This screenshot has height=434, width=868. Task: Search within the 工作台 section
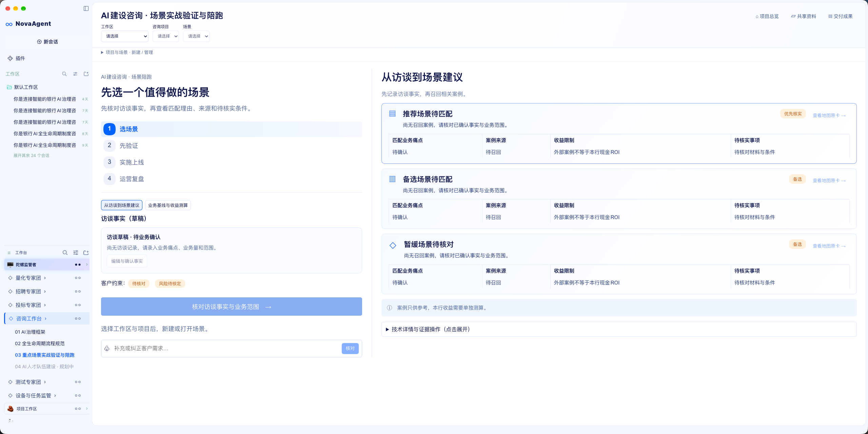[x=65, y=253]
